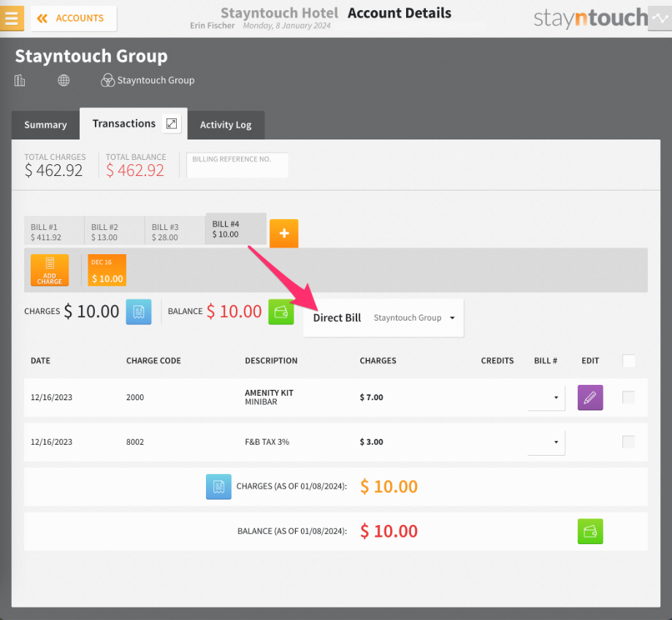Select the DEC 16 $10.00 date tile
The image size is (672, 620).
coord(107,270)
